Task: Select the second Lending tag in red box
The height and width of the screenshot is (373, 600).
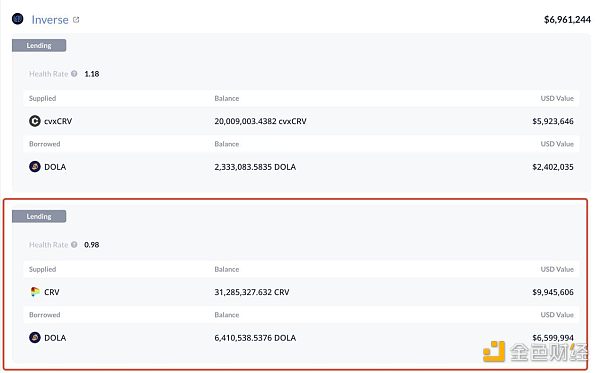Action: click(x=39, y=216)
